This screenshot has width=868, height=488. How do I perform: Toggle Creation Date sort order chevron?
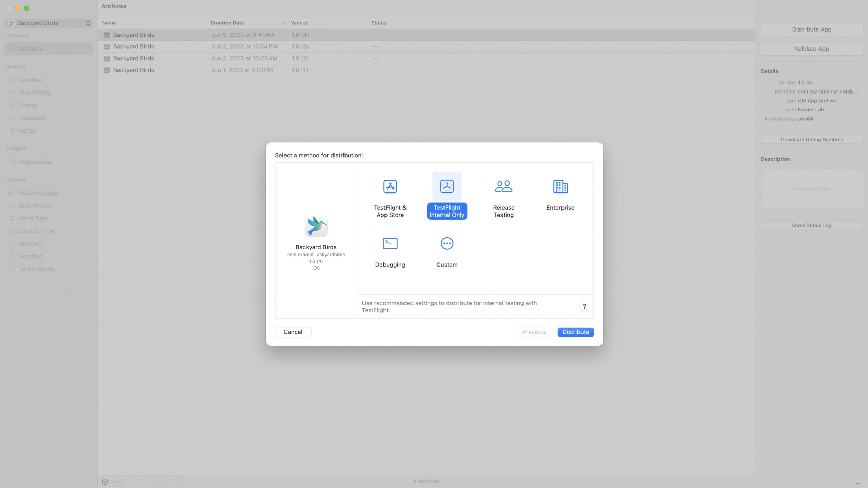pos(283,23)
